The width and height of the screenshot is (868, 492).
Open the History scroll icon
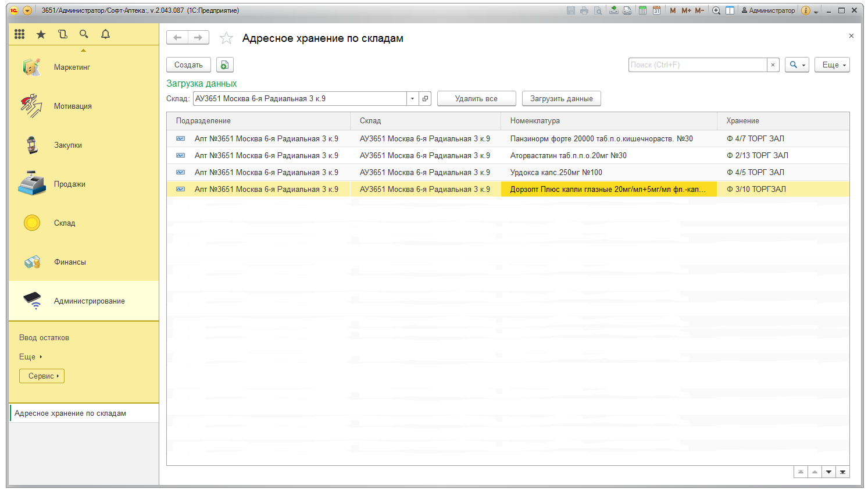click(63, 34)
